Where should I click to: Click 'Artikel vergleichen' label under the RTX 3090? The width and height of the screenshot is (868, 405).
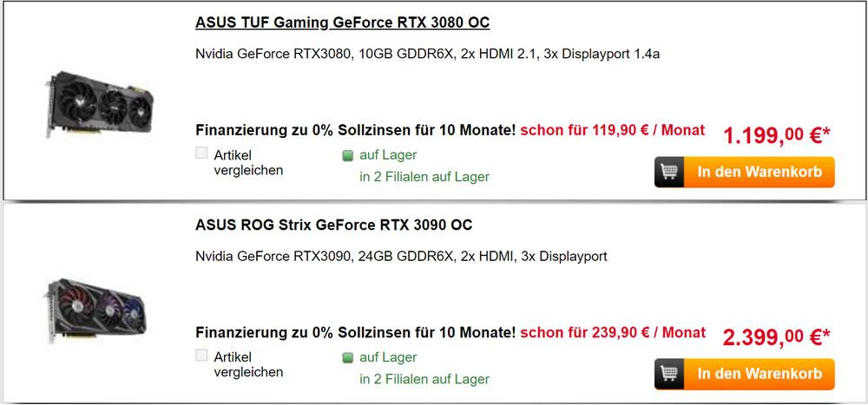248,364
